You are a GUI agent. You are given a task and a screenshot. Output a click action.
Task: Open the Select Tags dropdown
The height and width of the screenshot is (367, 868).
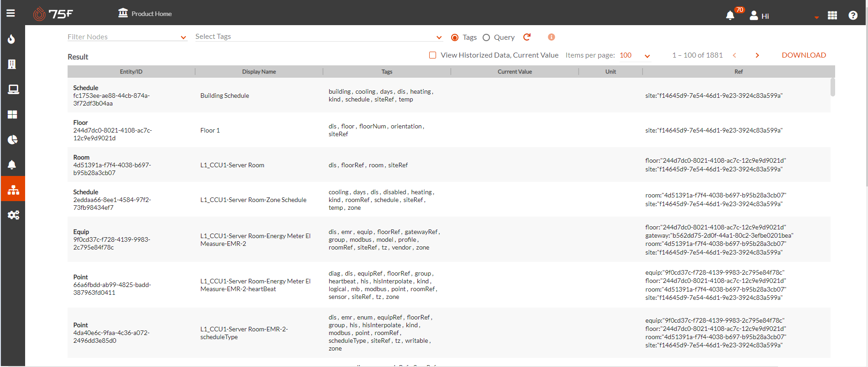(x=319, y=37)
